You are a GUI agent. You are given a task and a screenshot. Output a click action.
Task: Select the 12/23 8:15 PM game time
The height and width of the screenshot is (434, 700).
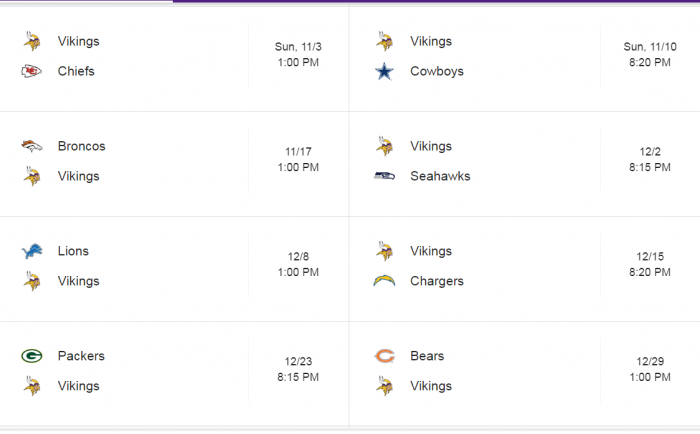coord(298,369)
